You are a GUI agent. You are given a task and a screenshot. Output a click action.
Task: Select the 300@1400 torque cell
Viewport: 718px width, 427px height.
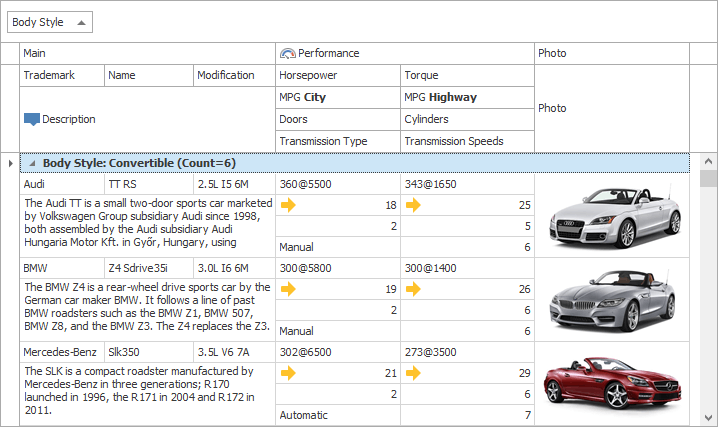pos(468,268)
